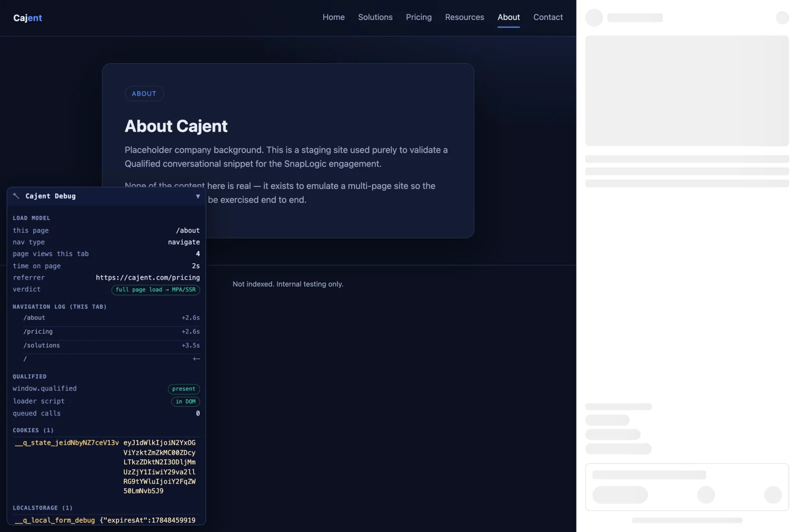Click the "present" badge for window.qualified
This screenshot has width=798, height=532.
[184, 389]
